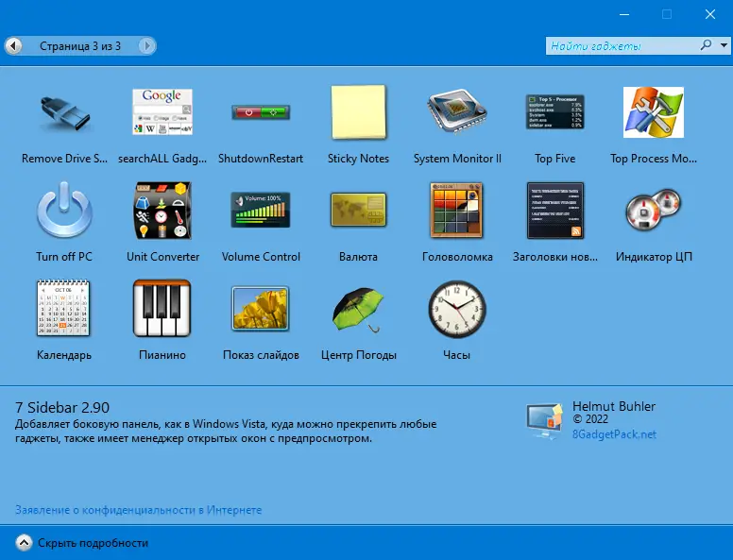Collapse details with Скрыть подробности arrow
733x560 pixels.
(24, 543)
